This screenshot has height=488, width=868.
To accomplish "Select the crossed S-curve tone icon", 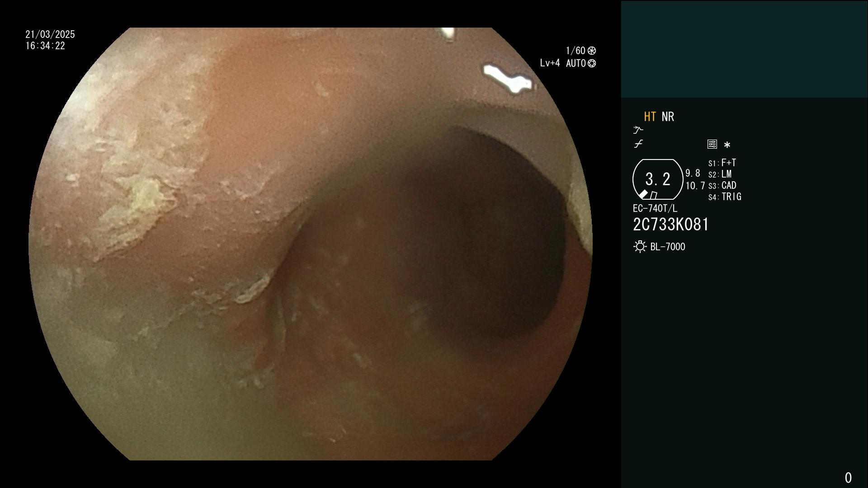I will pyautogui.click(x=638, y=144).
